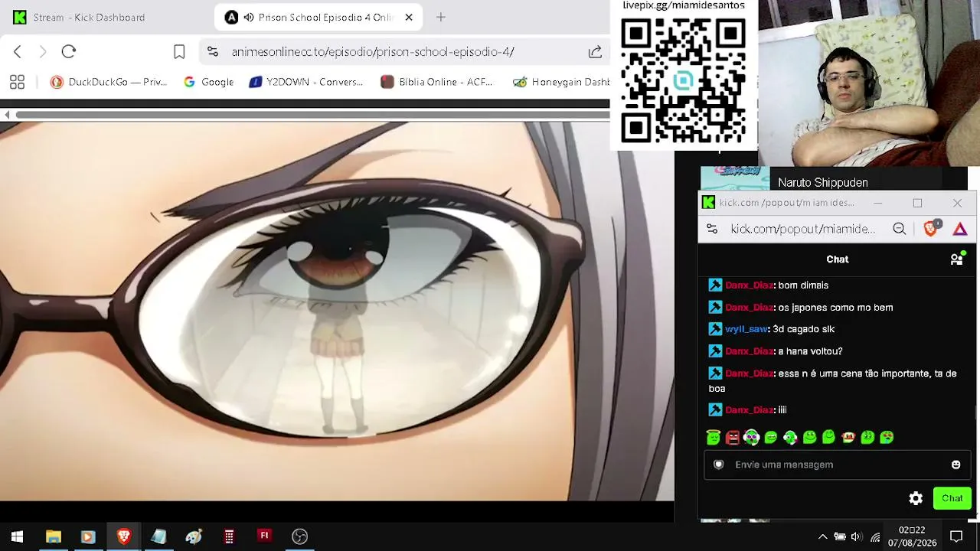The image size is (980, 551).
Task: Open the Paint palette taskbar app
Action: (x=194, y=536)
